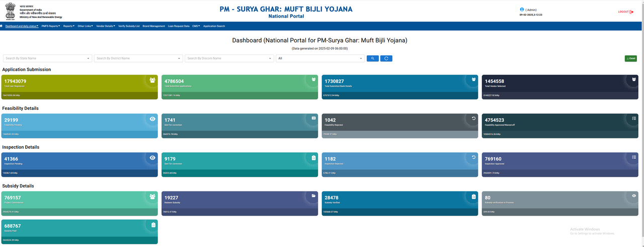Click eye icon on Subsidy verification in Process card
This screenshot has width=644, height=247.
(x=634, y=196)
